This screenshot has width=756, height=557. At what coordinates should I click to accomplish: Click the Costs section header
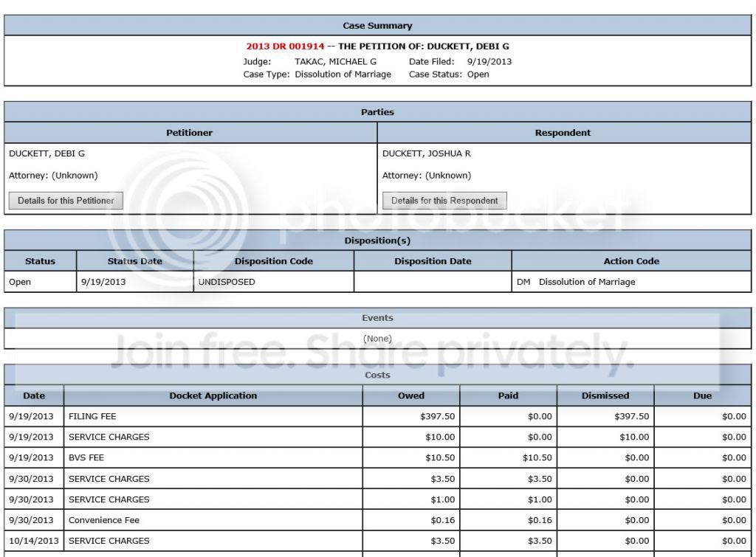pyautogui.click(x=377, y=375)
